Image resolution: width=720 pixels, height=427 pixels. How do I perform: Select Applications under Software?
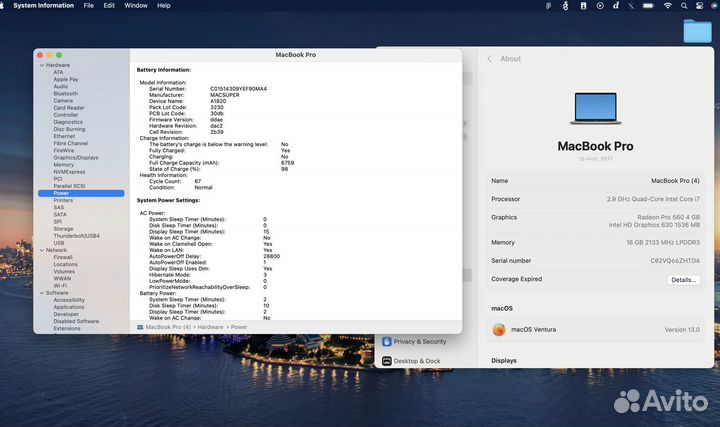69,307
